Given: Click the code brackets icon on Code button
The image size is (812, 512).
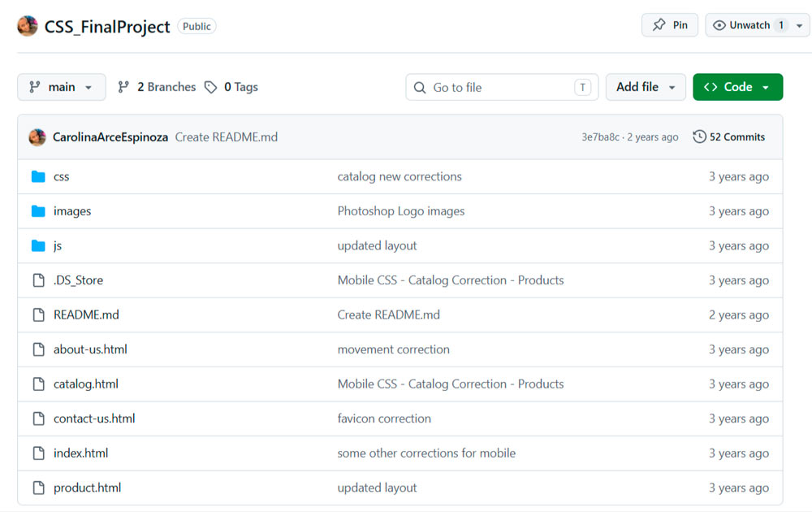Looking at the screenshot, I should tap(710, 87).
